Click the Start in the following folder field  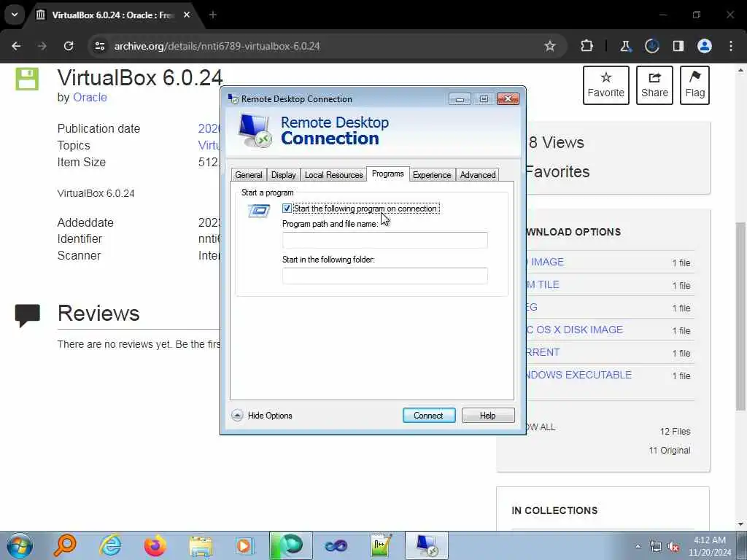(385, 276)
